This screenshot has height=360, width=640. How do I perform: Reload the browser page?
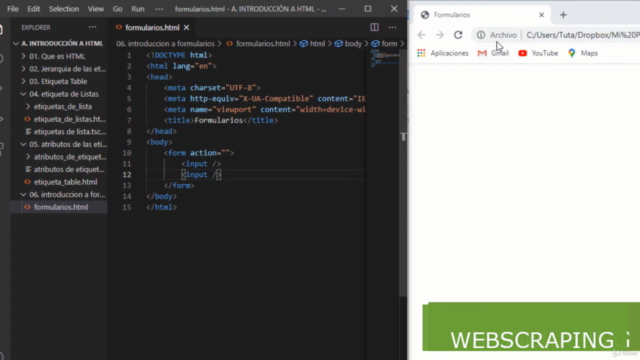(x=458, y=35)
